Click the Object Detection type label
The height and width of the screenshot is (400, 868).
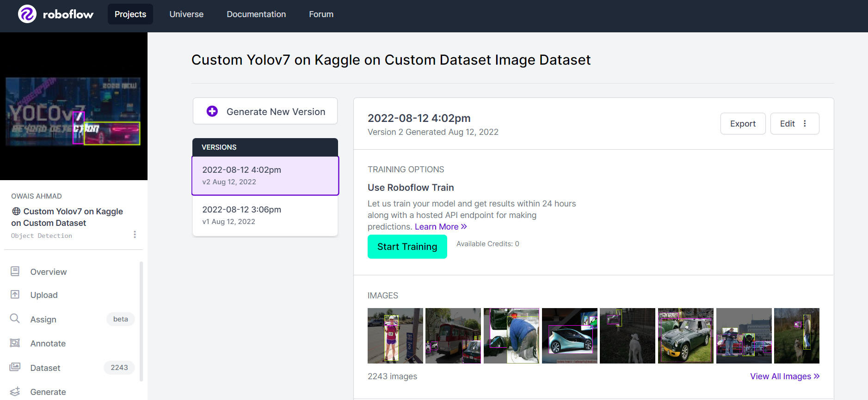(x=42, y=236)
